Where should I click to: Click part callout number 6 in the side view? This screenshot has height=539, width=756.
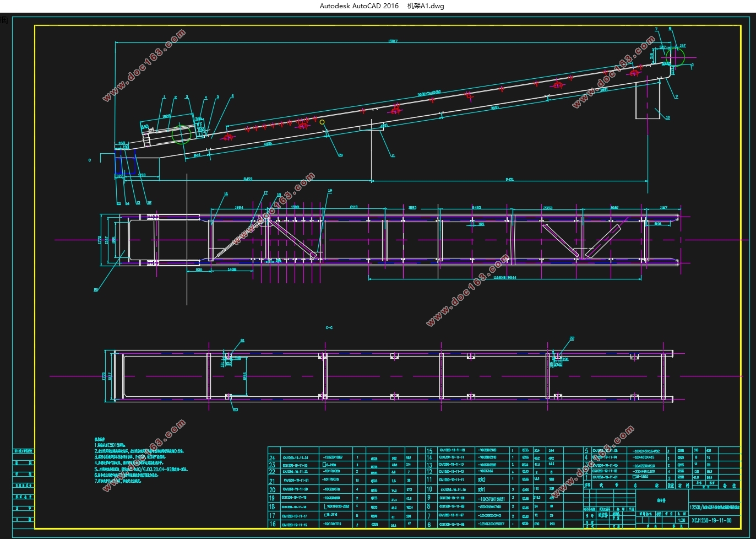coord(232,96)
